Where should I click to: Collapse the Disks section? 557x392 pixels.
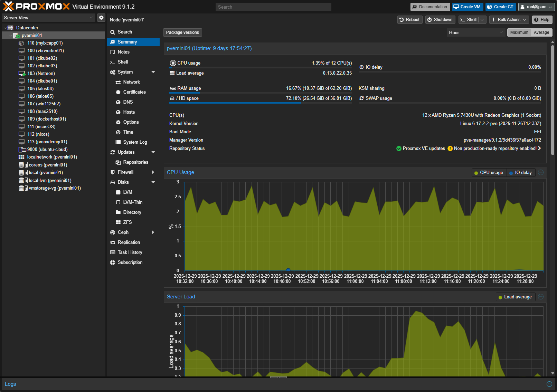click(153, 182)
